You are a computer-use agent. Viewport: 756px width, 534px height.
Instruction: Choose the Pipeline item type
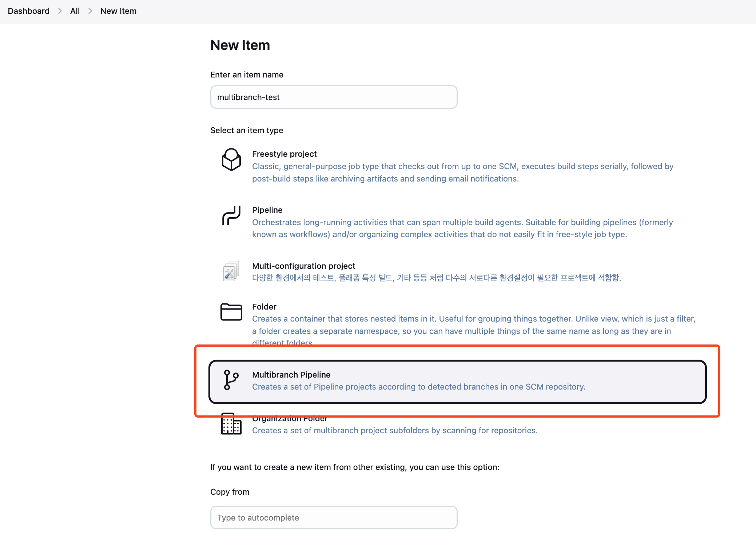267,210
